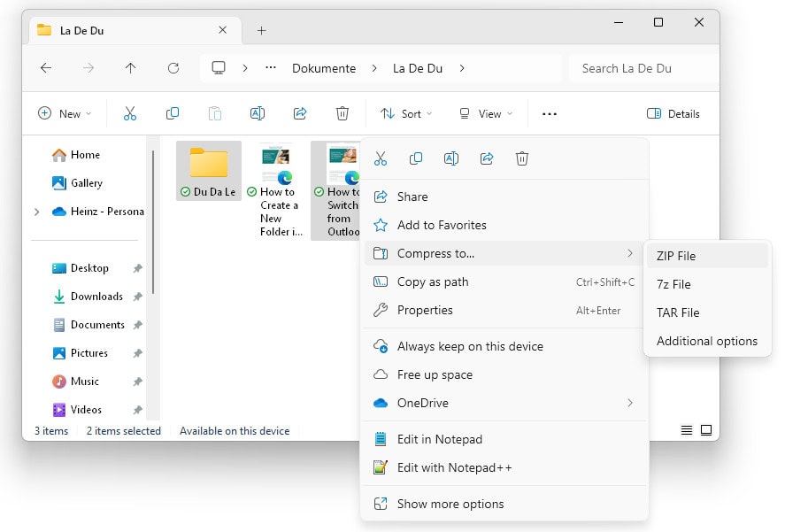Go up one folder level
The width and height of the screenshot is (785, 532).
point(131,68)
